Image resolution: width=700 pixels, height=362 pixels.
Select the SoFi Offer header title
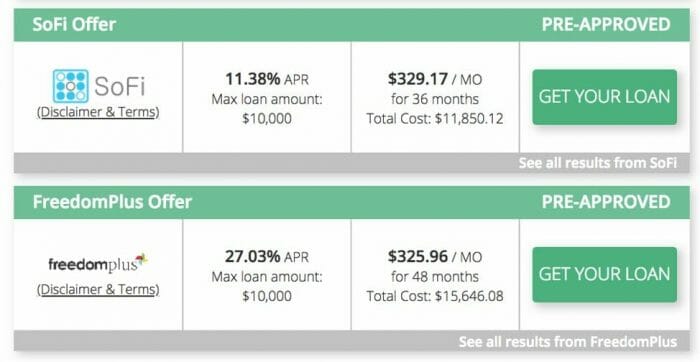(x=74, y=25)
